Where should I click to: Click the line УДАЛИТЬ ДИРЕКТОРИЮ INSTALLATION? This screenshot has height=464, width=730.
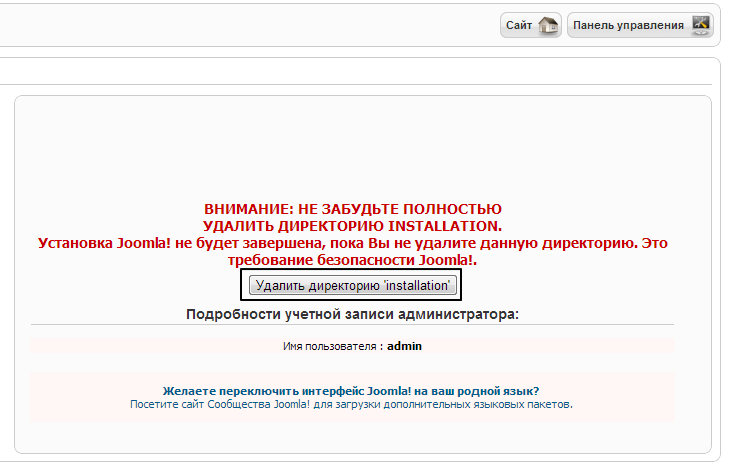352,226
